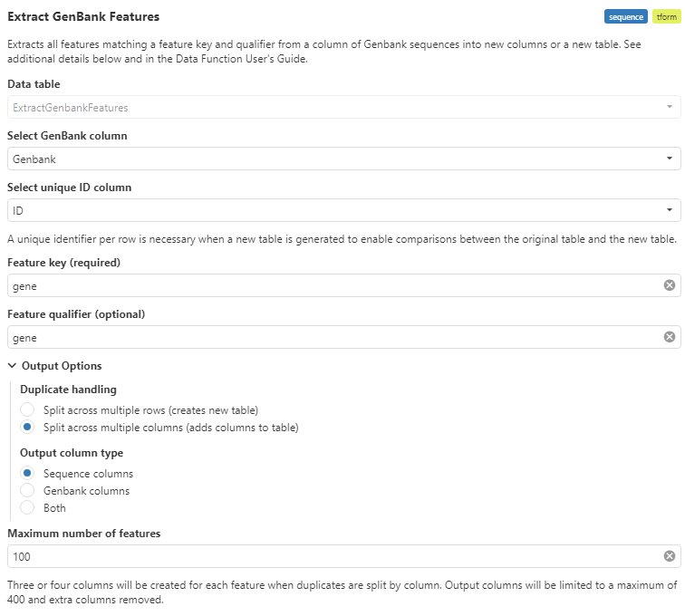The height and width of the screenshot is (616, 685).
Task: Choose Genbank columns output type
Action: [27, 491]
